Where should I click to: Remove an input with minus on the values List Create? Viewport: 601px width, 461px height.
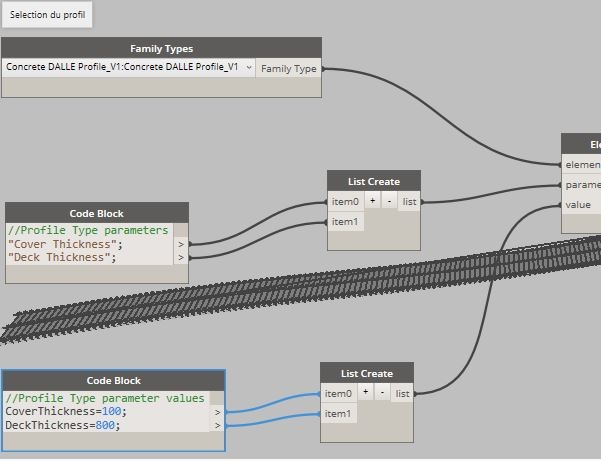381,393
